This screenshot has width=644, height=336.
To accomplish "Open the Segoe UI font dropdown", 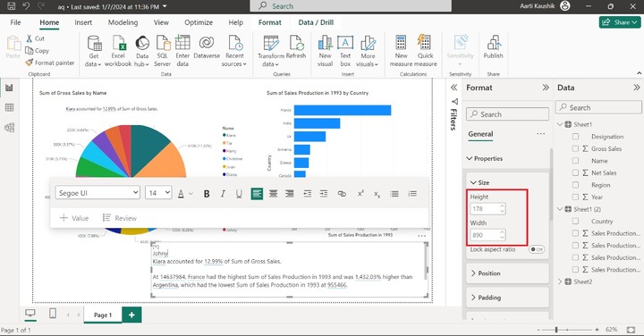I will (x=97, y=193).
